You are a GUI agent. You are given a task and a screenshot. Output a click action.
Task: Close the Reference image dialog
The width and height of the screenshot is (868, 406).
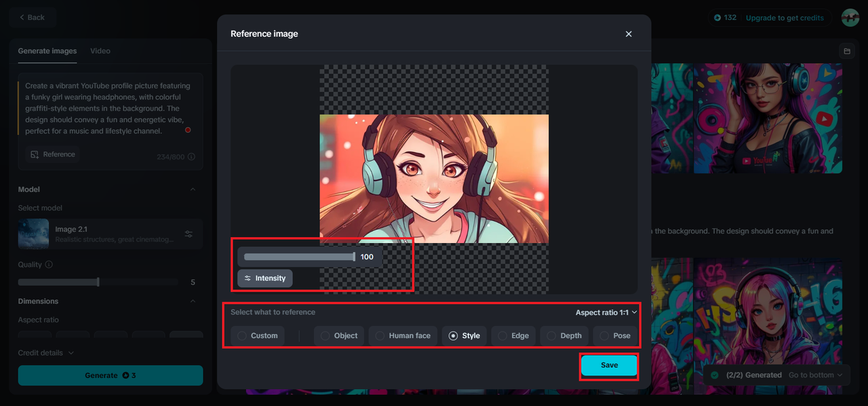[629, 34]
